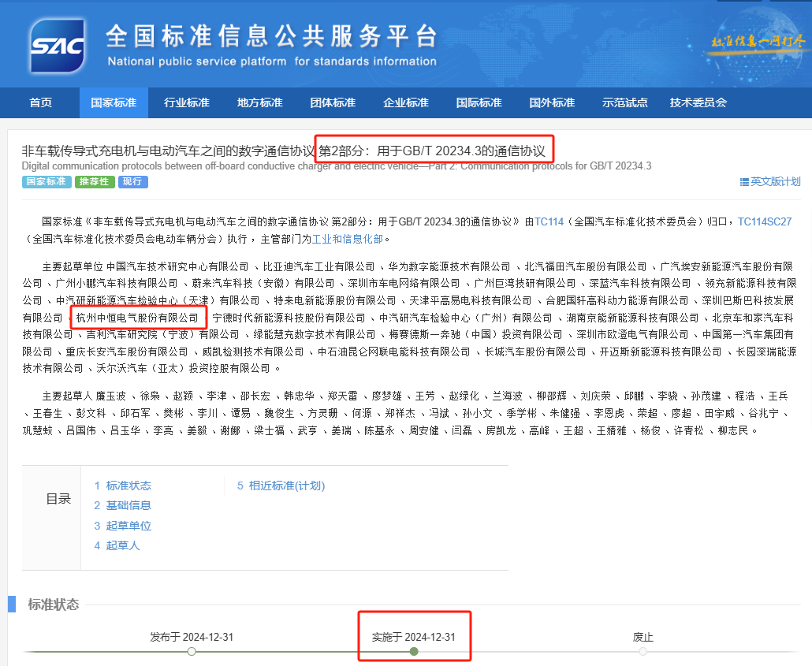The height and width of the screenshot is (666, 812).
Task: Click the list icon beside 英文版计划
Action: point(744,182)
